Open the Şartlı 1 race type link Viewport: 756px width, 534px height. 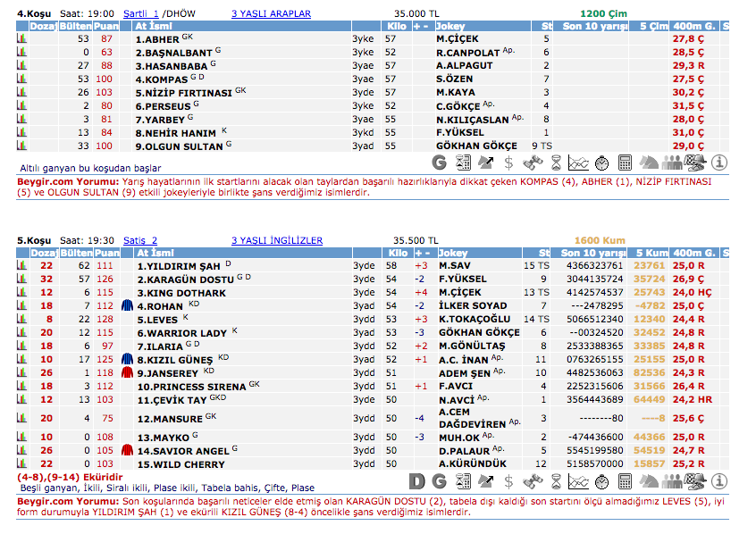point(140,14)
